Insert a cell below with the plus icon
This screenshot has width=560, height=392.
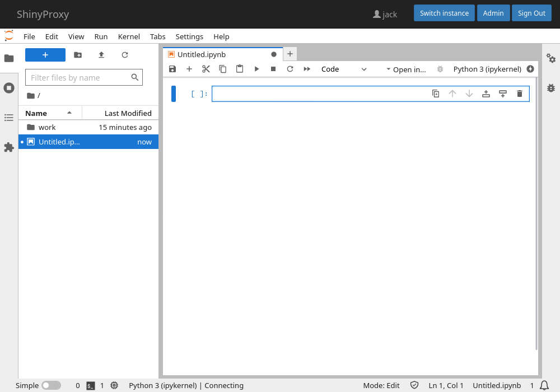(189, 69)
